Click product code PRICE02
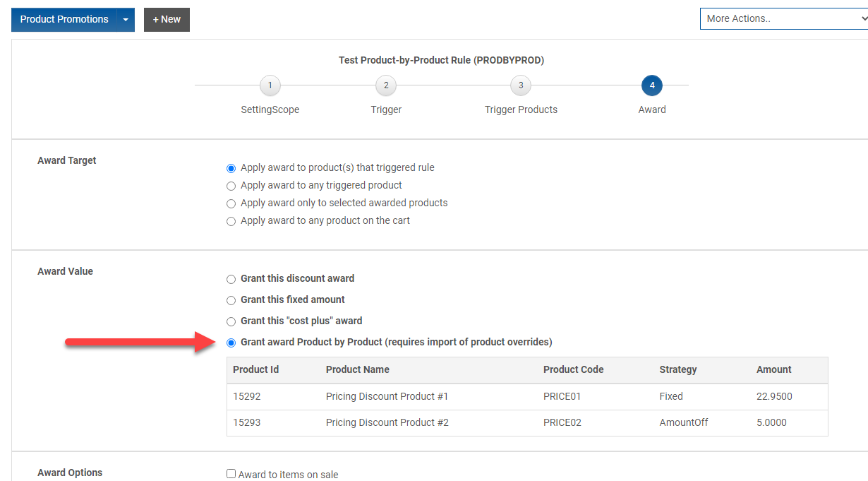The width and height of the screenshot is (868, 481). click(x=562, y=422)
